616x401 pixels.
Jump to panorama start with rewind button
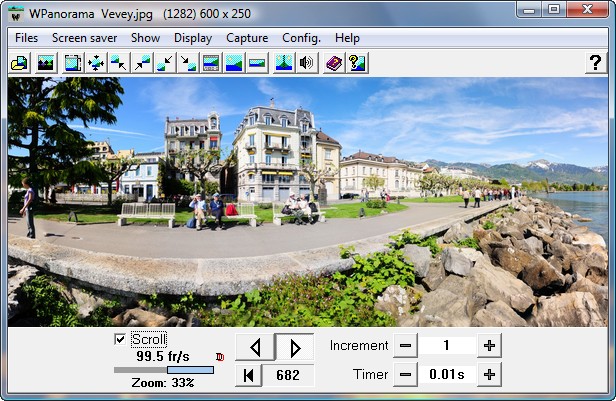tap(248, 375)
